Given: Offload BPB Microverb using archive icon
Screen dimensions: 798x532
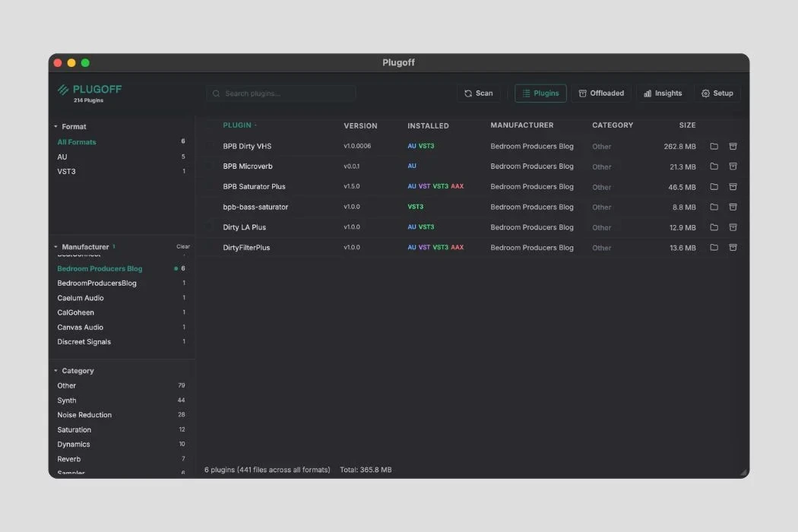Looking at the screenshot, I should [733, 166].
